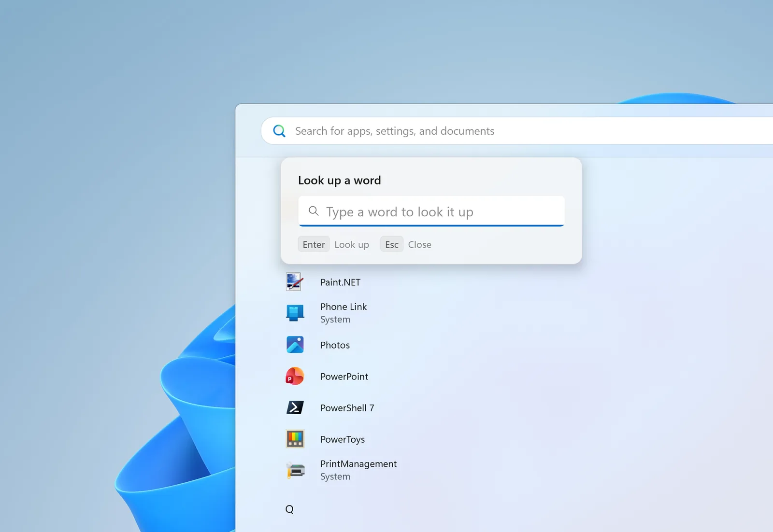Click the 'Close' label in dialog

(x=419, y=245)
